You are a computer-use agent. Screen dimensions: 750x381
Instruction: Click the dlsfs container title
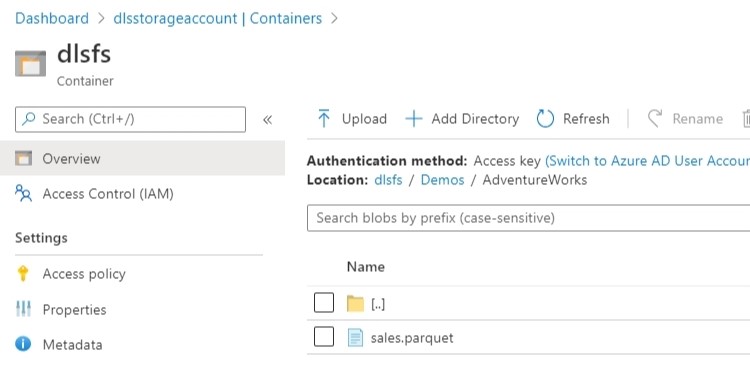pyautogui.click(x=84, y=54)
